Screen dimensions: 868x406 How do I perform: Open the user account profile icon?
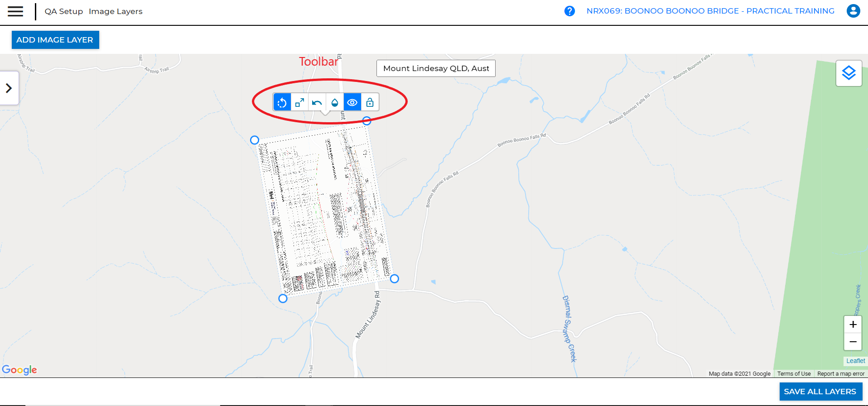click(853, 11)
